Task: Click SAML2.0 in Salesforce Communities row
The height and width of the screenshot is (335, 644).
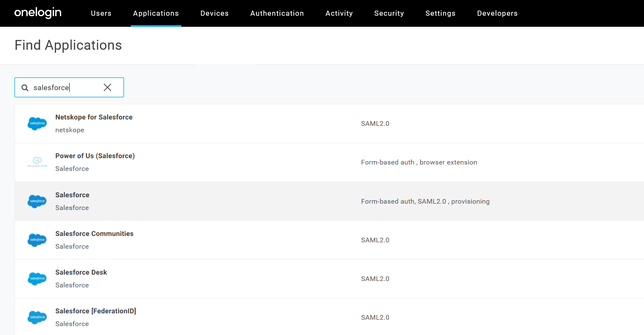Action: click(x=375, y=240)
